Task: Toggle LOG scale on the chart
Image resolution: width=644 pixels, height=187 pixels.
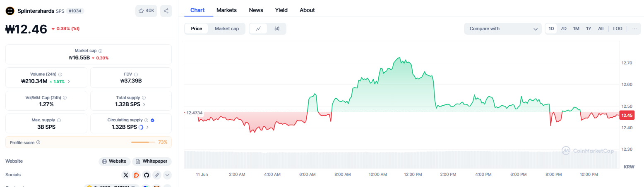Action: point(618,28)
